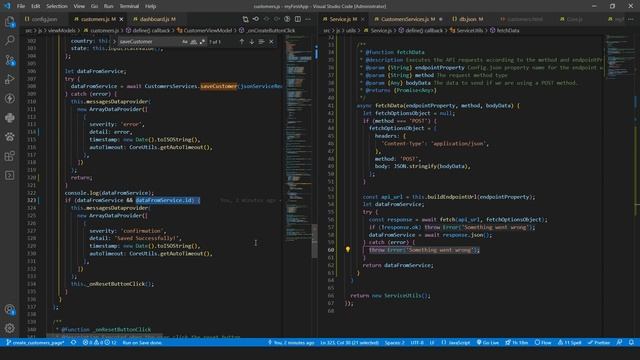Click Ln 323, Col 50 cursor position
Viewport: 640px width, 360px height.
click(349, 342)
